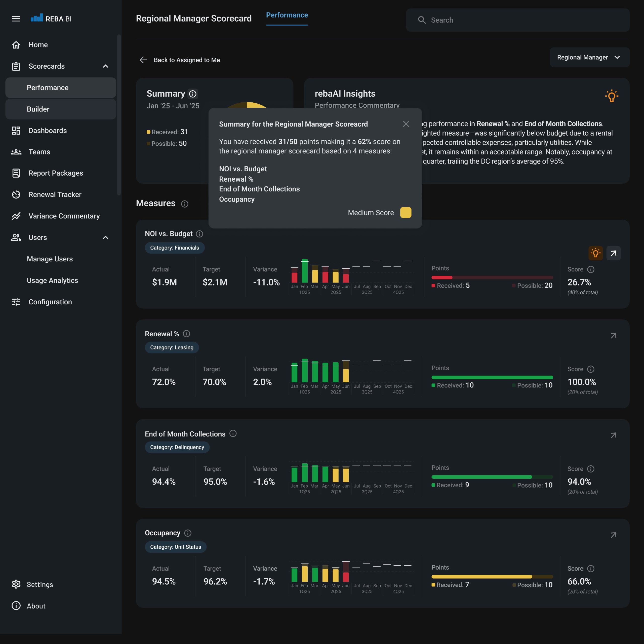The image size is (644, 644).
Task: Click the REBA BI logo
Action: [x=51, y=19]
